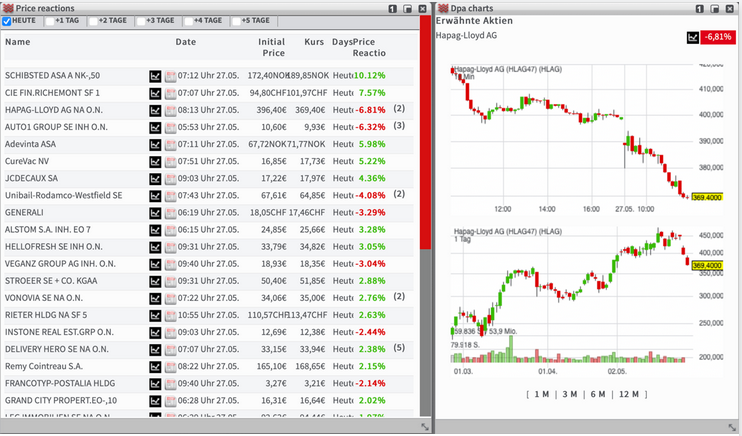Sort by Kurs column header
Image resolution: width=742 pixels, height=436 pixels.
click(x=314, y=42)
